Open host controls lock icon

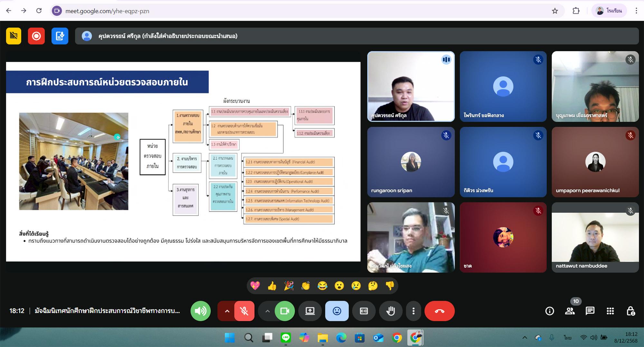[x=630, y=311]
